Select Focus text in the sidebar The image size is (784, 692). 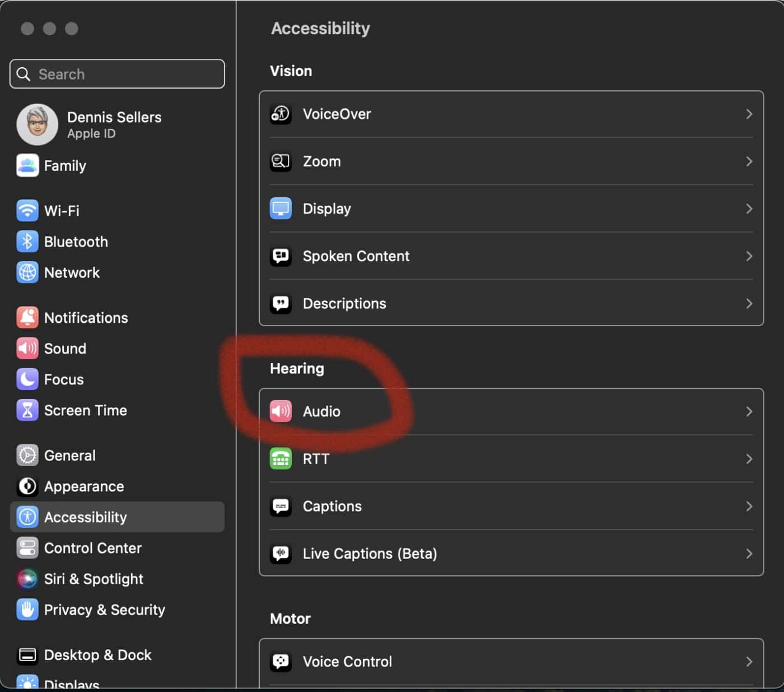click(64, 379)
